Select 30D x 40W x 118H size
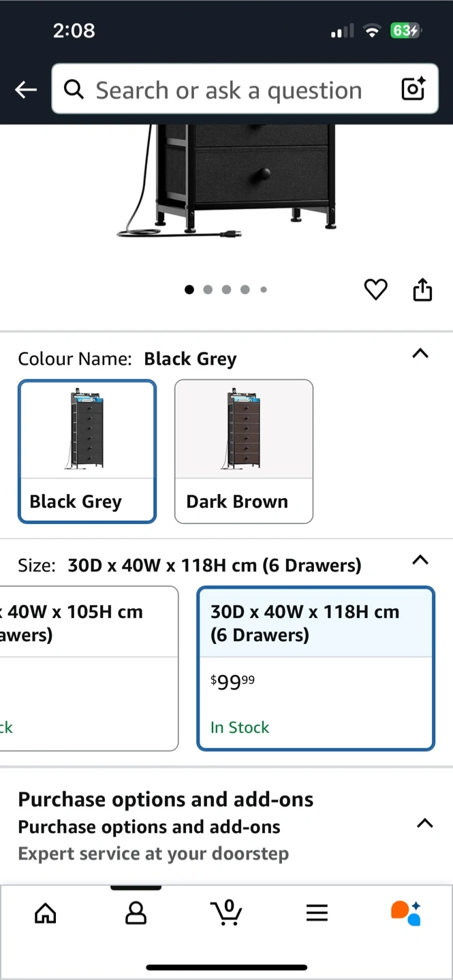Viewport: 453px width, 980px height. click(x=315, y=668)
